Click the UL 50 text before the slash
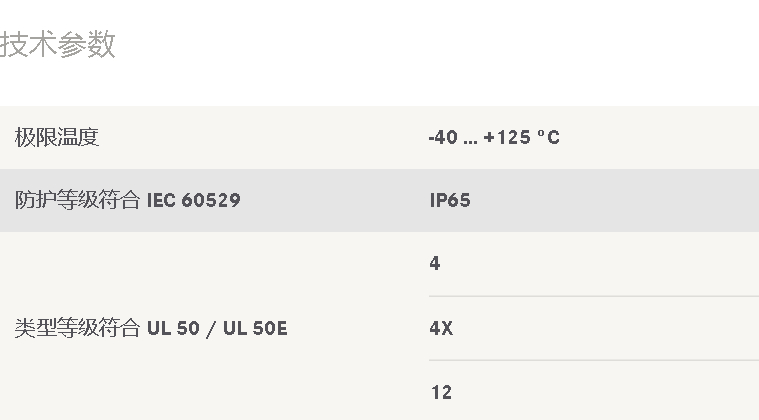759x420 pixels. click(173, 328)
